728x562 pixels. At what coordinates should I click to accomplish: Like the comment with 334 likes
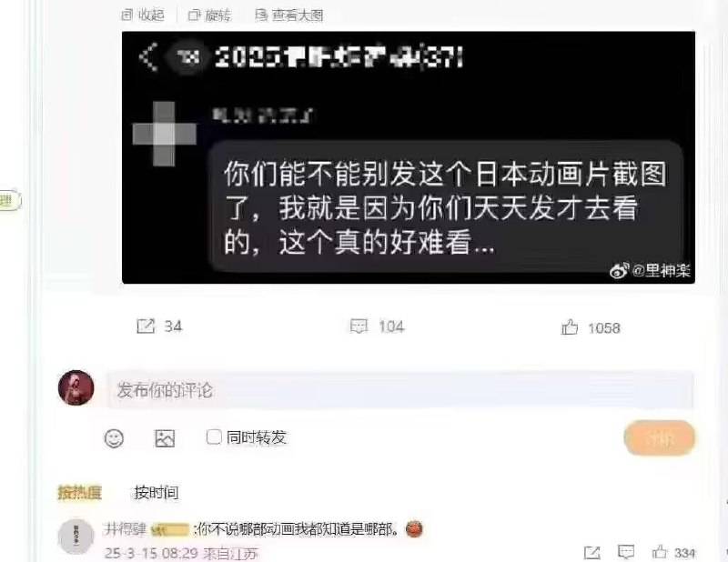tap(659, 552)
